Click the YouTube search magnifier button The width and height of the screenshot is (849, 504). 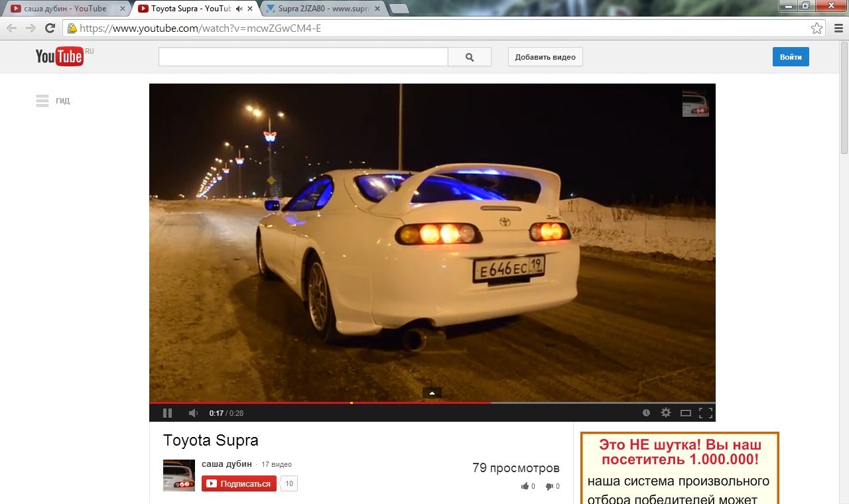(x=470, y=57)
